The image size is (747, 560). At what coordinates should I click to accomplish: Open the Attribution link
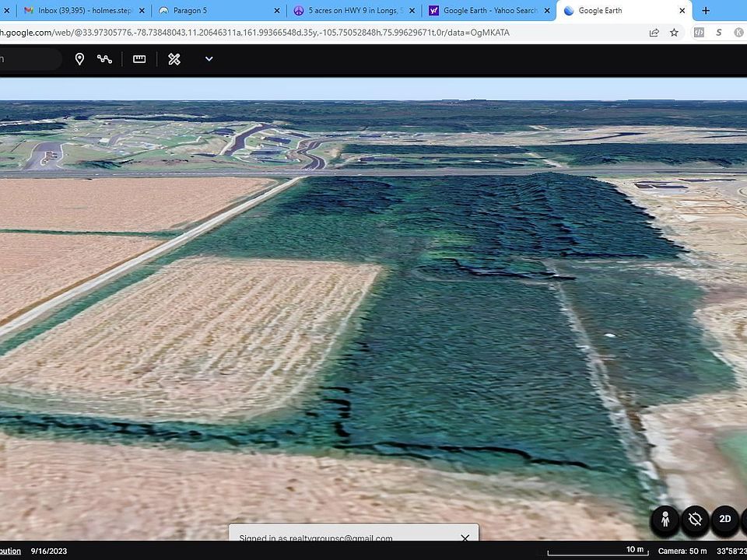point(9,551)
